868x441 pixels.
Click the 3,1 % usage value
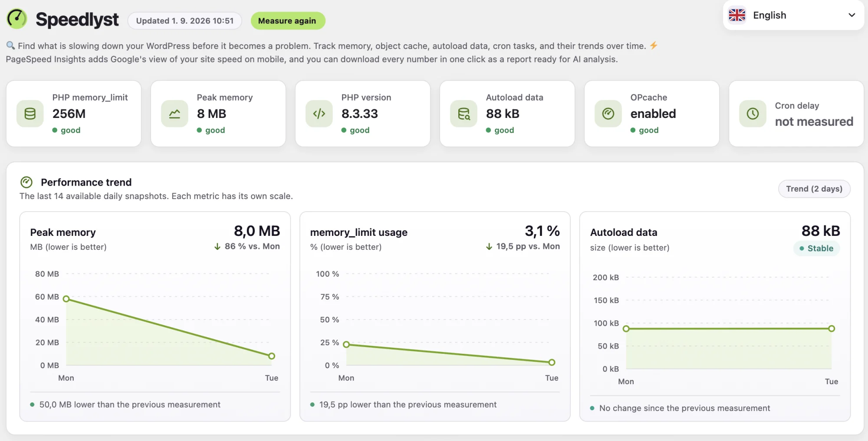pyautogui.click(x=542, y=231)
